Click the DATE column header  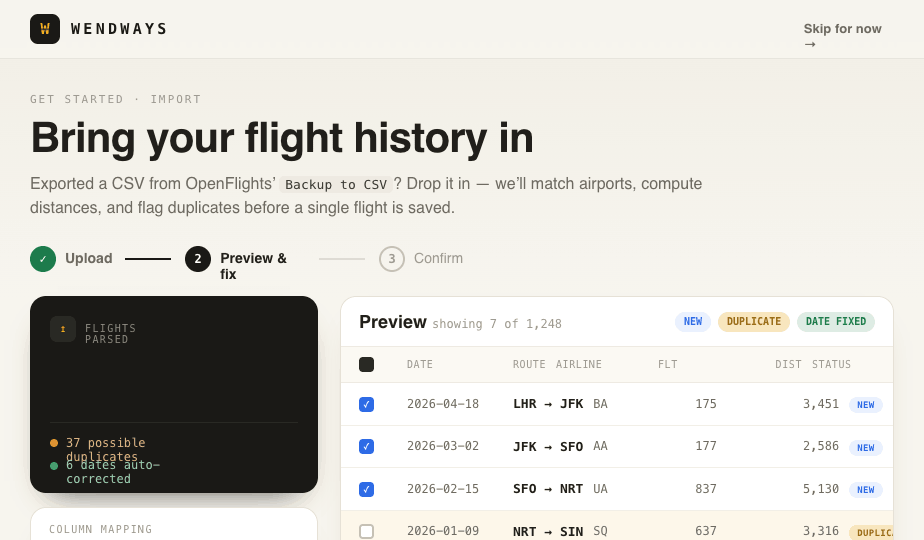[420, 364]
